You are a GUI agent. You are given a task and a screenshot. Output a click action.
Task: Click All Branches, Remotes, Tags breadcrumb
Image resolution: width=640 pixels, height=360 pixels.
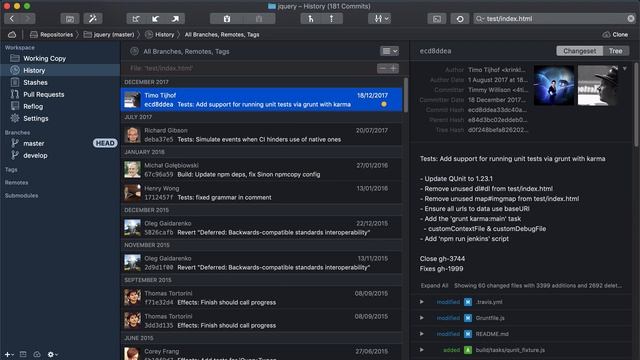point(222,35)
